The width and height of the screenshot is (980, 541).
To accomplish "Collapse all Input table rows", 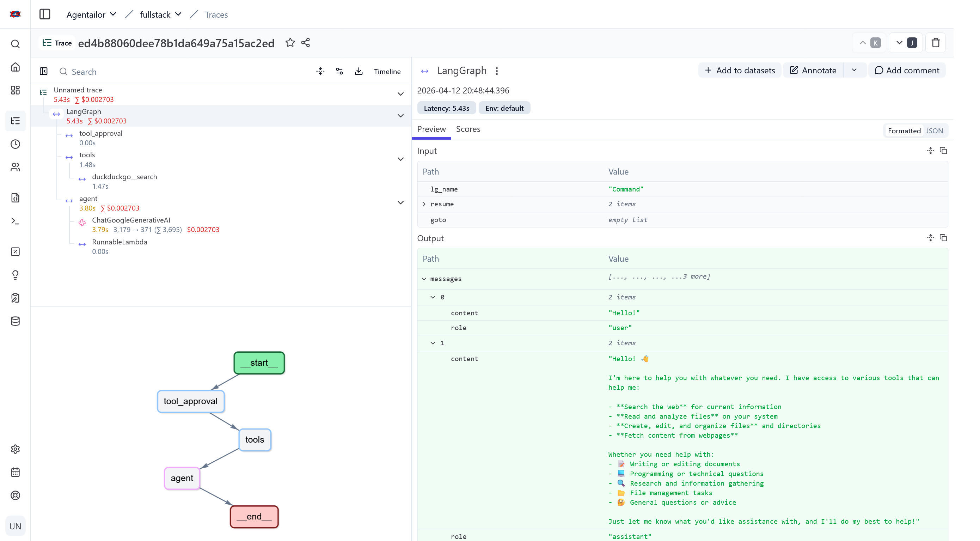I will tap(931, 151).
